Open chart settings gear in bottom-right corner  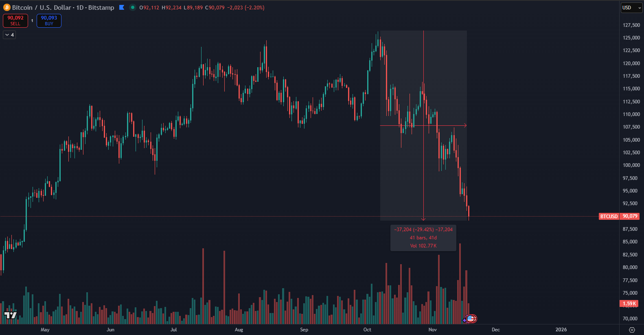click(x=632, y=330)
